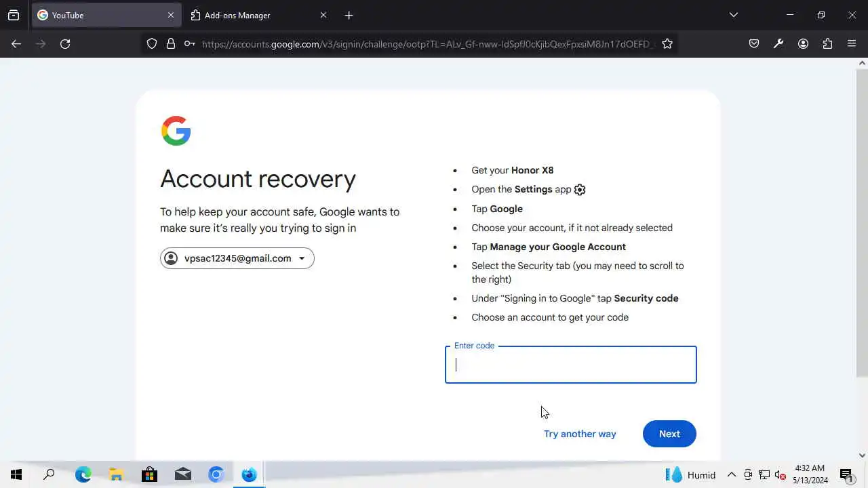Click the page vertical scrollbar

(x=862, y=224)
